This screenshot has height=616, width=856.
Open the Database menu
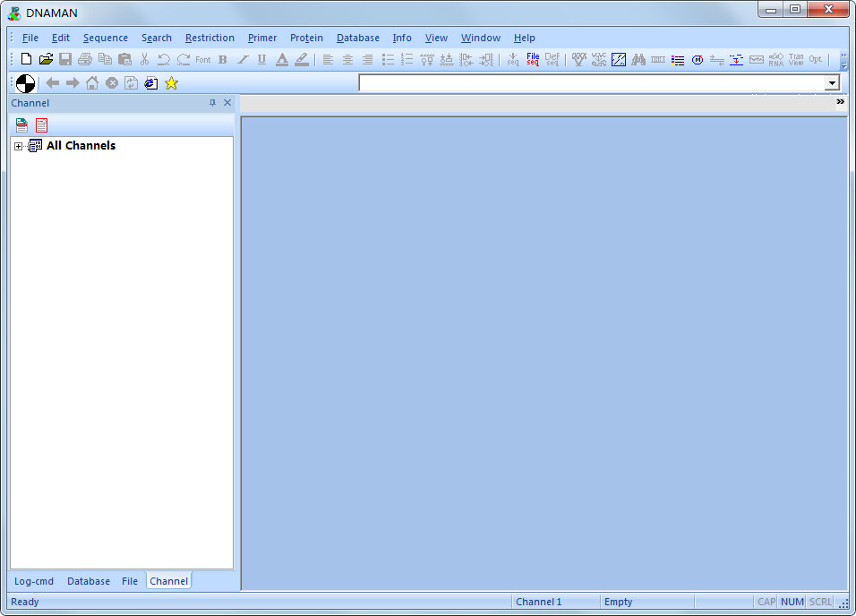pos(357,38)
